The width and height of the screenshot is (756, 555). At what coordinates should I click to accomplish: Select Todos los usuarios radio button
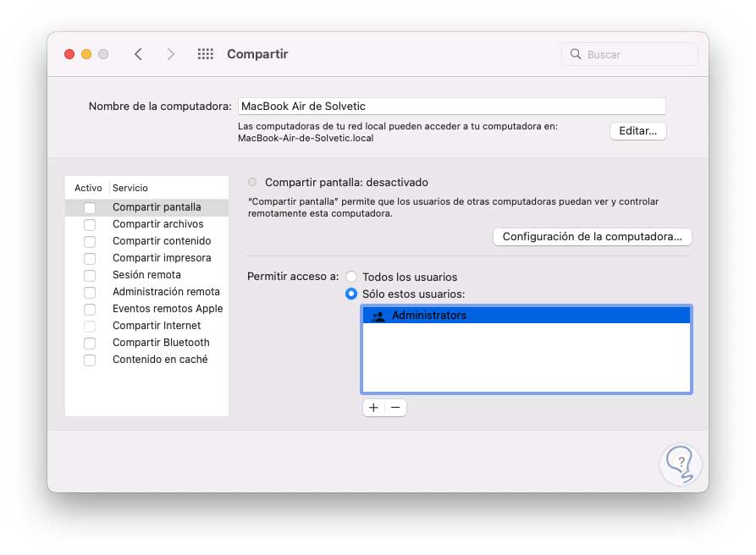351,277
